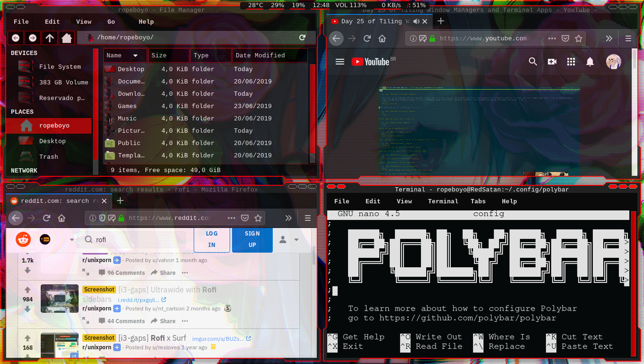Open YouTube apps grid icon
644x364 pixels.
point(571,61)
